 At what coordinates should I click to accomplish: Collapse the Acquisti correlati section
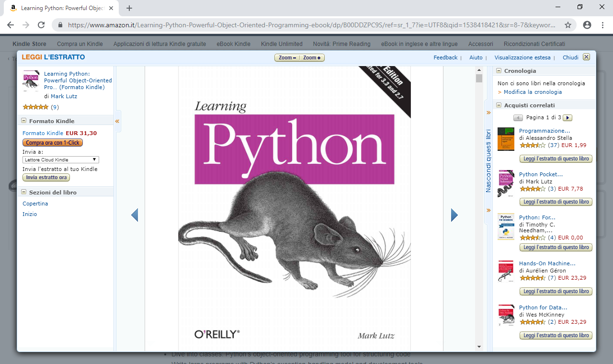click(x=499, y=105)
